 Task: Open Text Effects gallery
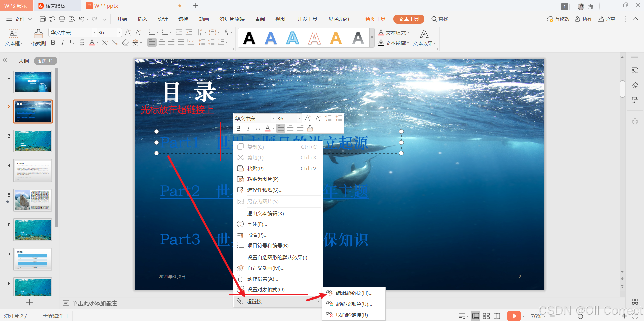[424, 38]
